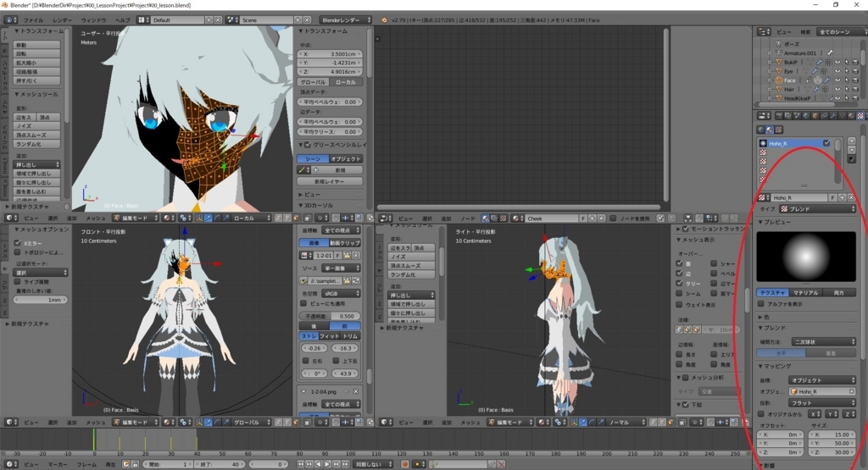The height and width of the screenshot is (470, 868).
Task: Adjust the 不透明度 0.500 slider
Action: [x=330, y=316]
